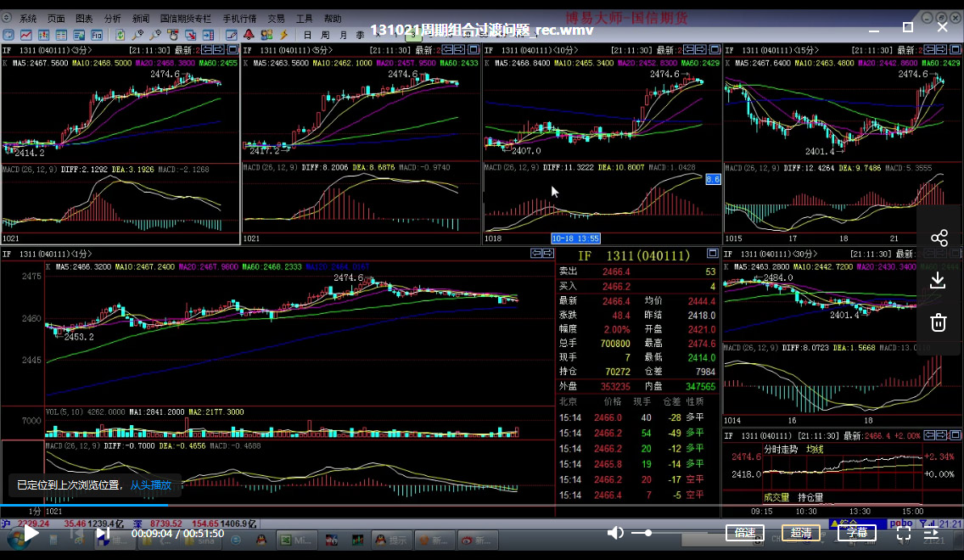
Task: Open the 超清 video quality menu
Action: pyautogui.click(x=800, y=532)
